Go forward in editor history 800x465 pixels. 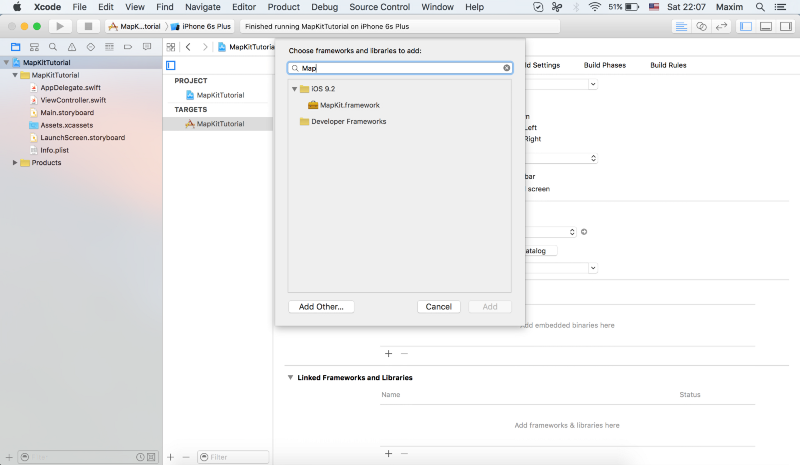pos(205,47)
